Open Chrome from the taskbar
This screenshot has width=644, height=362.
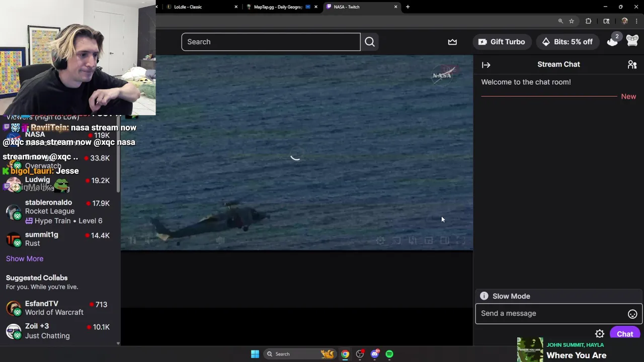pyautogui.click(x=345, y=354)
